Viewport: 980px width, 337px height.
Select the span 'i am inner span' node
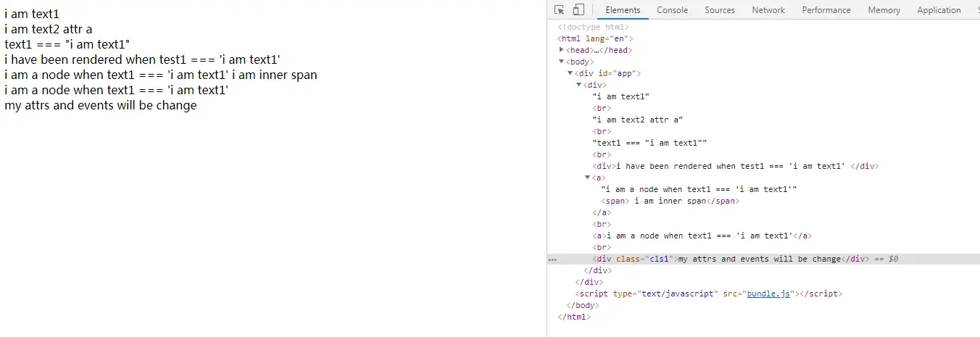point(670,201)
